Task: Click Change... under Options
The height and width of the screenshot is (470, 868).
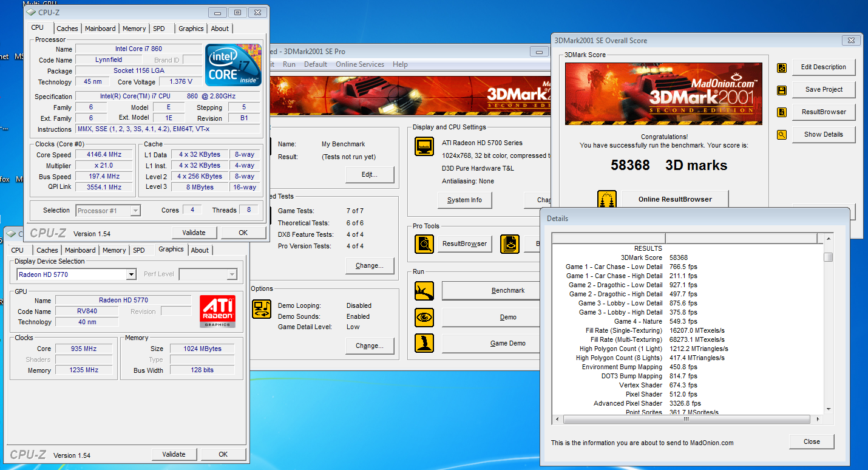Action: click(370, 346)
